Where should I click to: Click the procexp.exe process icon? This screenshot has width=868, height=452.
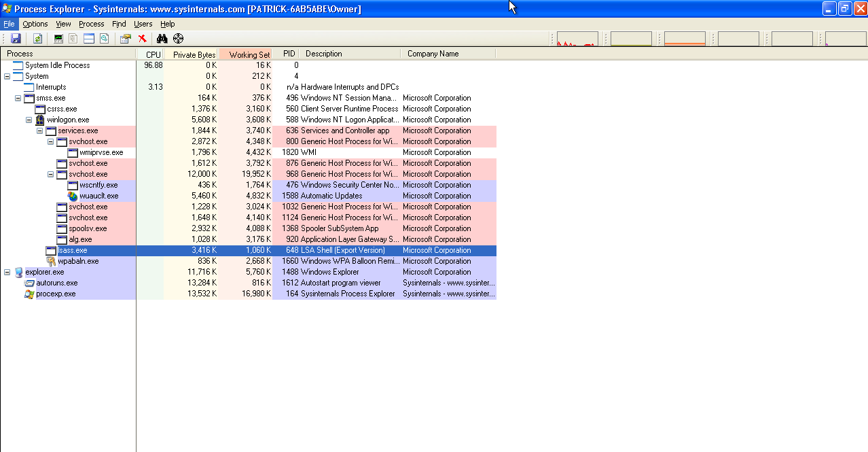coord(29,294)
